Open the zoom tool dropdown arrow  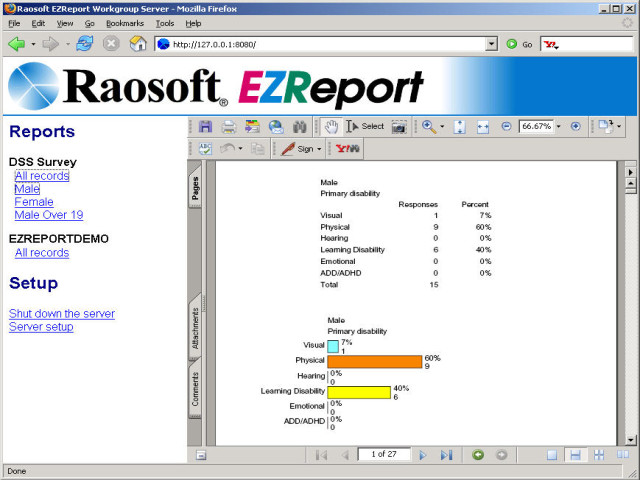442,127
